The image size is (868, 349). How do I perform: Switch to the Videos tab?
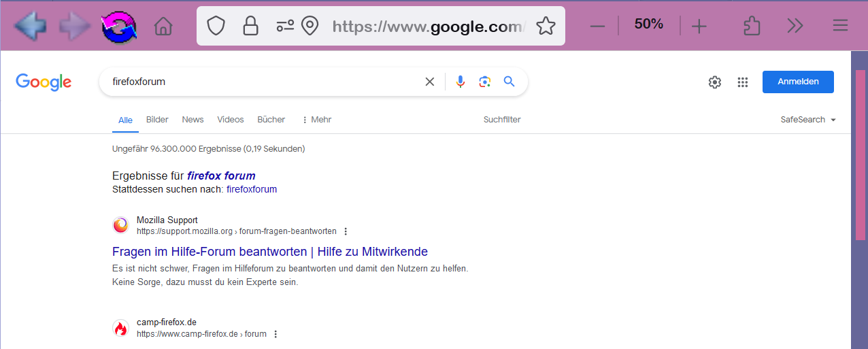click(231, 120)
